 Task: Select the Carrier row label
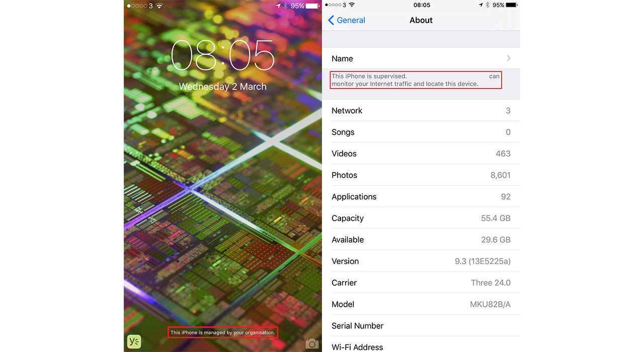point(344,283)
